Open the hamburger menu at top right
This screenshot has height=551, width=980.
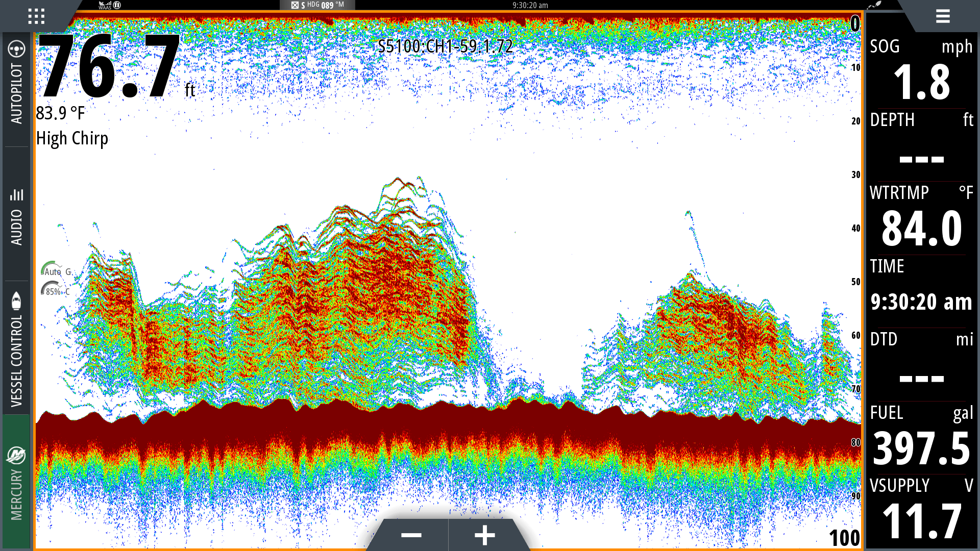pyautogui.click(x=942, y=16)
